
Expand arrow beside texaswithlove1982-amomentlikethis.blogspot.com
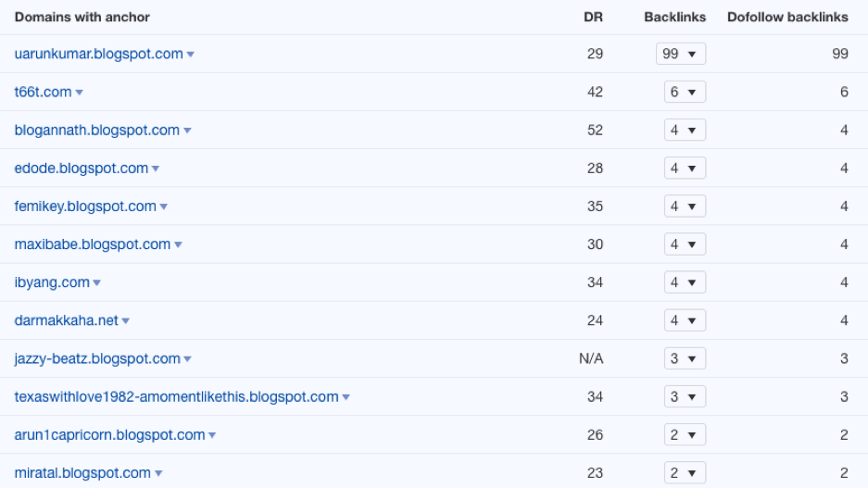[x=346, y=397]
